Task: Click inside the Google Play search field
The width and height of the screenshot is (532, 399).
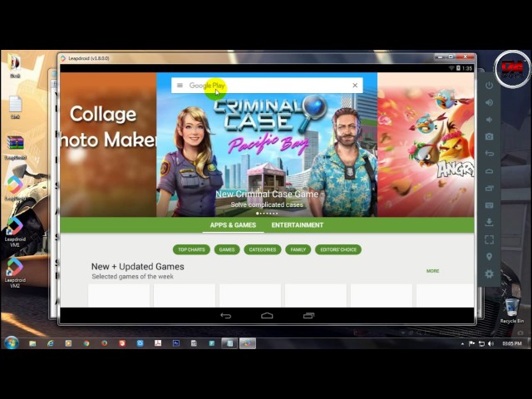Action: pyautogui.click(x=267, y=85)
